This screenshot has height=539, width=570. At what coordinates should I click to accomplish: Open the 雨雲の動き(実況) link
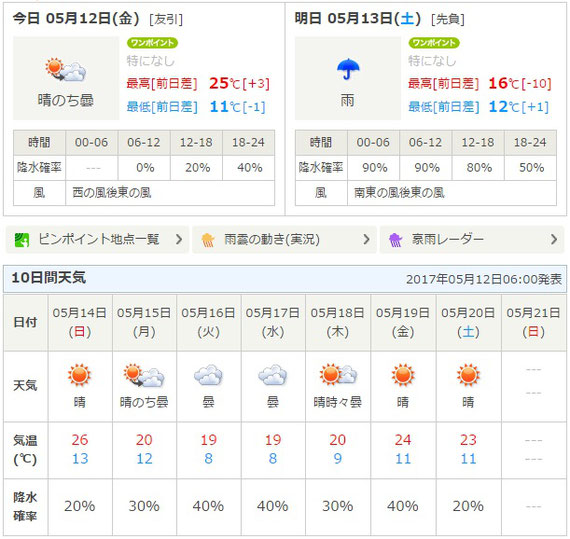coord(284,240)
